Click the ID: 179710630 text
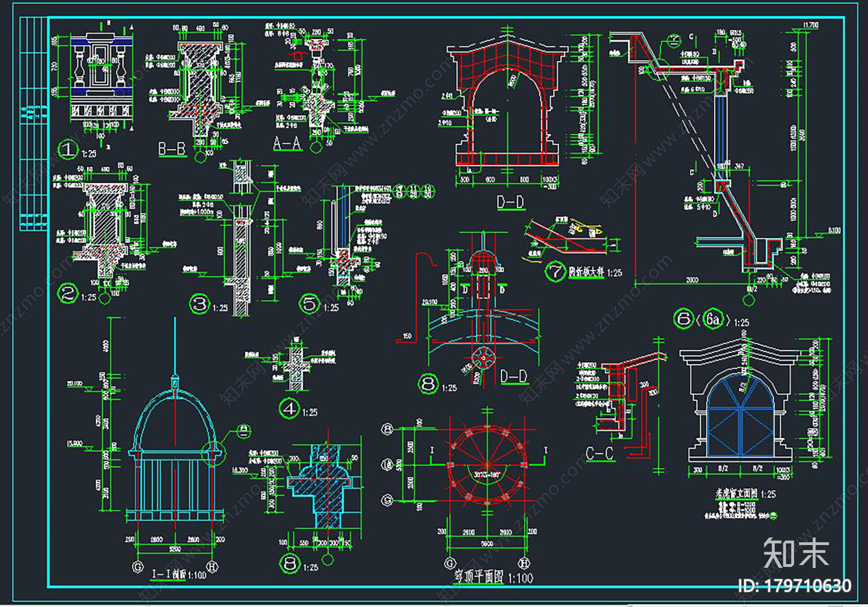The height and width of the screenshot is (607, 868). [795, 586]
